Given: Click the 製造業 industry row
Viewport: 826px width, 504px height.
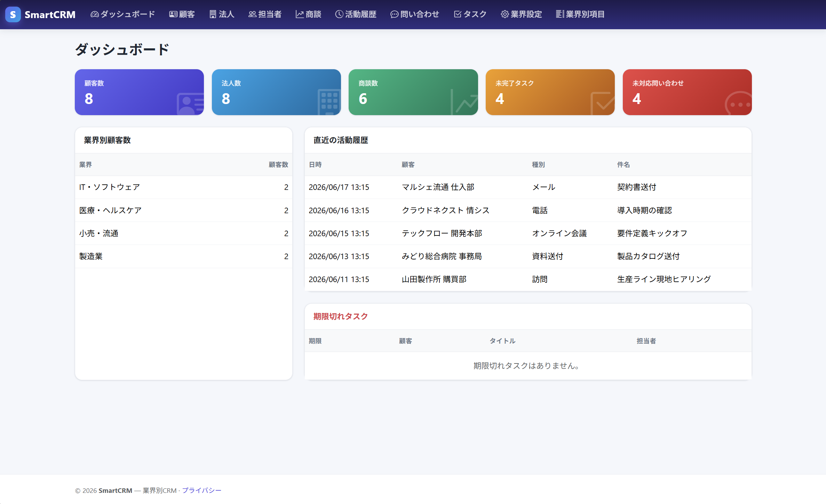Looking at the screenshot, I should pos(184,256).
